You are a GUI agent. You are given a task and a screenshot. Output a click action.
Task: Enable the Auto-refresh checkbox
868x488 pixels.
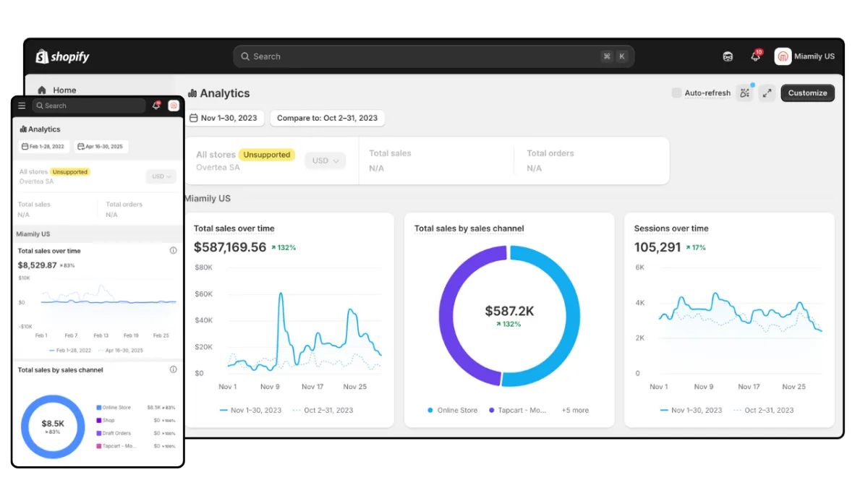coord(676,93)
